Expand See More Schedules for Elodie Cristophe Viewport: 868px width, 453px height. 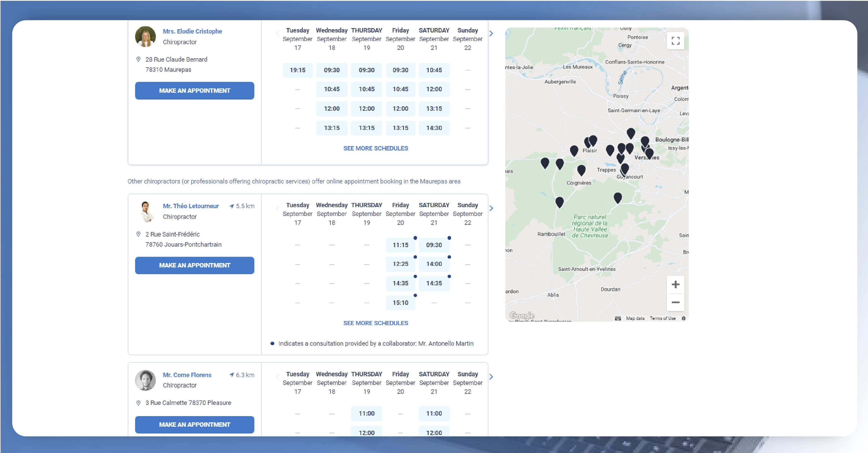[375, 148]
